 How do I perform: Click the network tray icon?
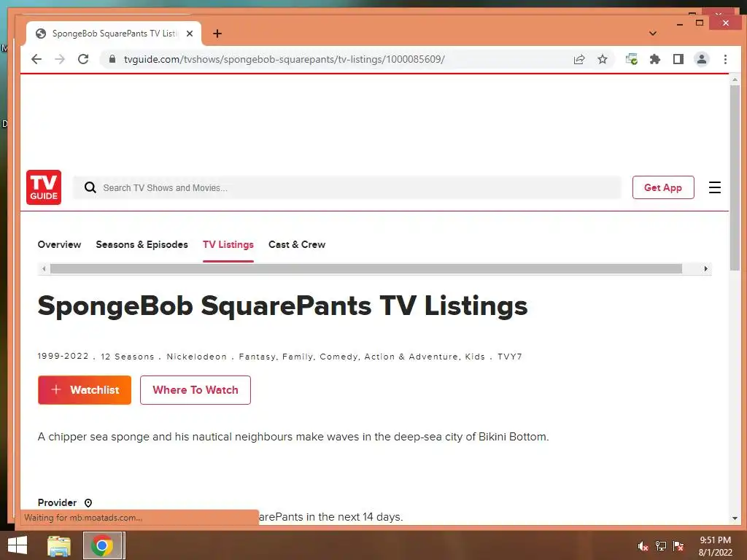coord(661,546)
